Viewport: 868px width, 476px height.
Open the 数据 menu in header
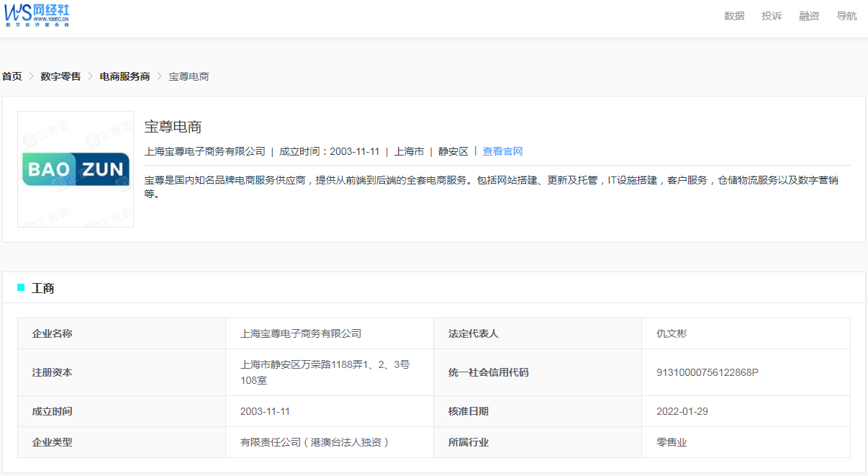(x=734, y=16)
